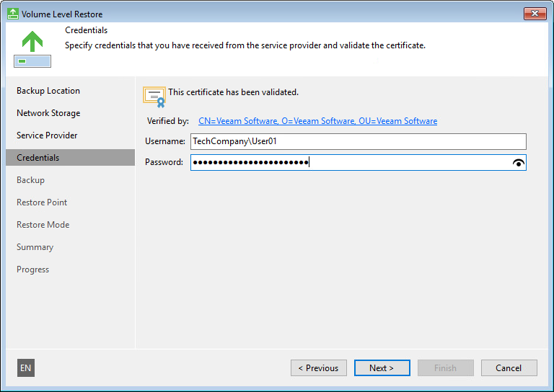Select the Progress step
The width and height of the screenshot is (554, 392).
pos(33,269)
